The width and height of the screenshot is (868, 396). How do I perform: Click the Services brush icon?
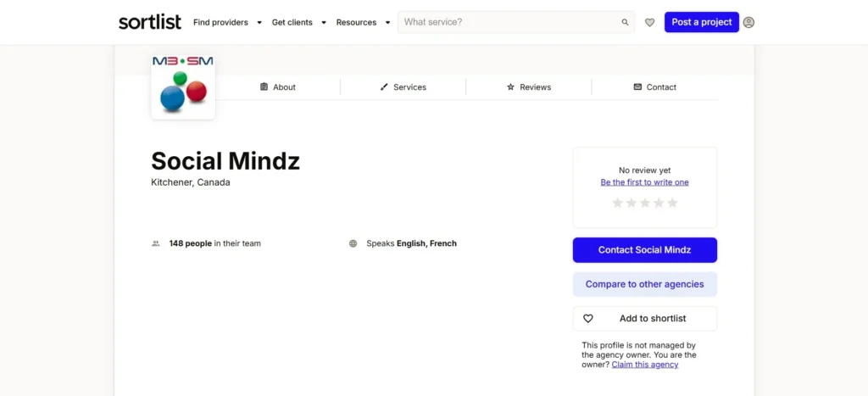[384, 87]
